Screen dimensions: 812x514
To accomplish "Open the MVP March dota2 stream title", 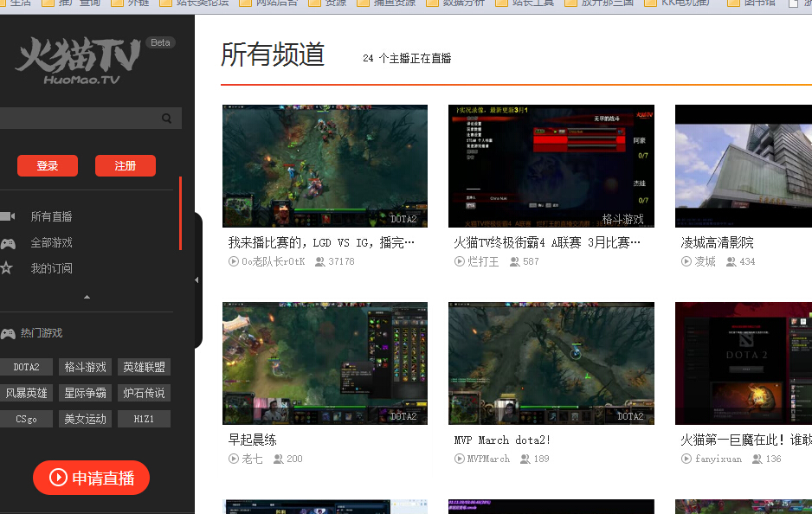I will click(502, 440).
